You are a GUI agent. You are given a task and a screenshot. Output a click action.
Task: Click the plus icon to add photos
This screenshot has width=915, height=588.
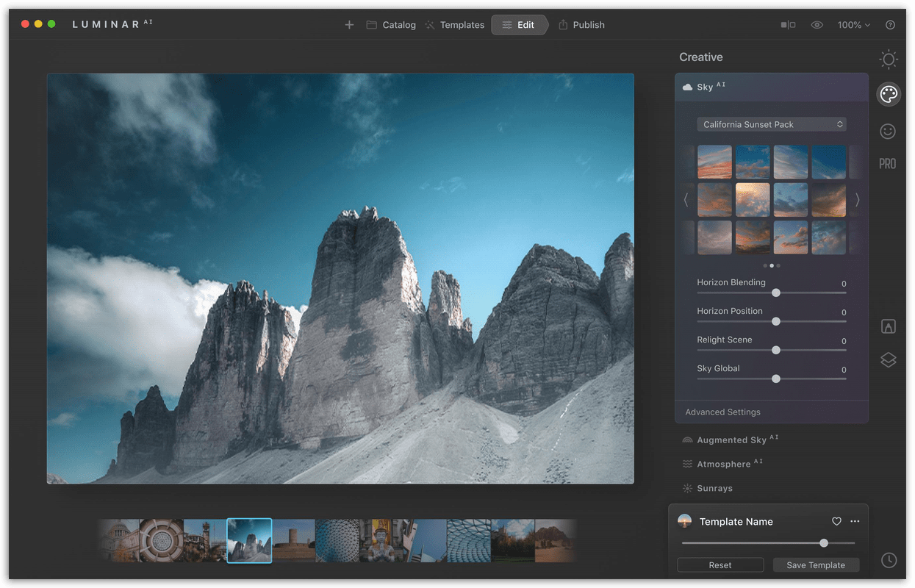pos(349,25)
